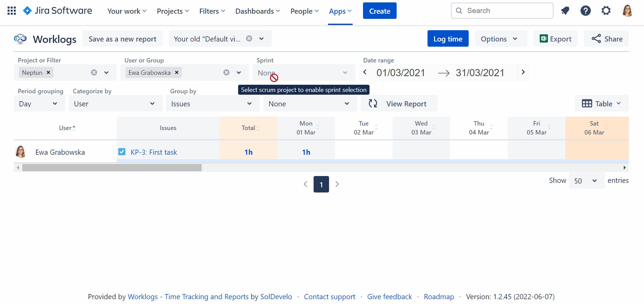Expand User or Group dropdown
644x304 pixels.
coord(239,72)
